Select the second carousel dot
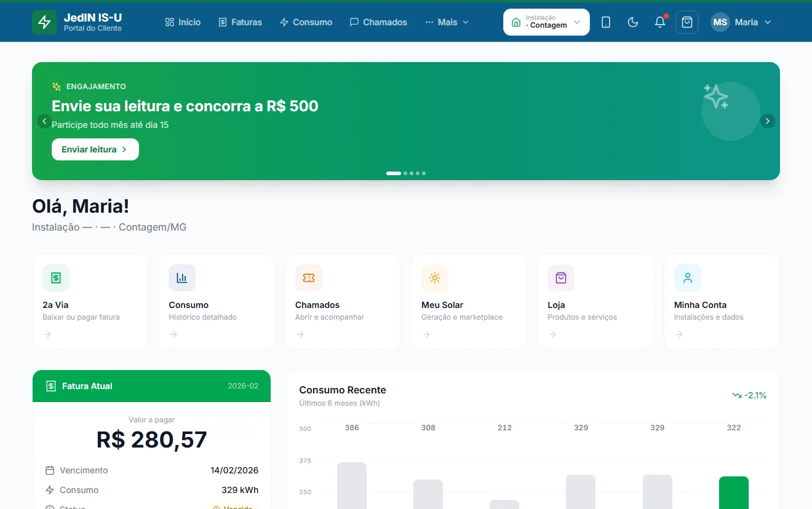The height and width of the screenshot is (509, 812). click(405, 173)
